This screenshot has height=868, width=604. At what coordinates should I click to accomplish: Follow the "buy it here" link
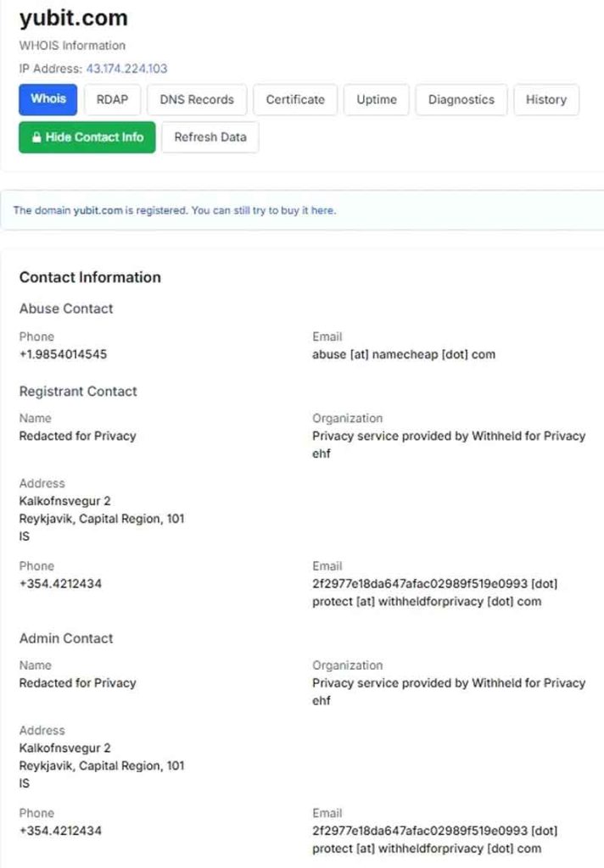(x=310, y=210)
